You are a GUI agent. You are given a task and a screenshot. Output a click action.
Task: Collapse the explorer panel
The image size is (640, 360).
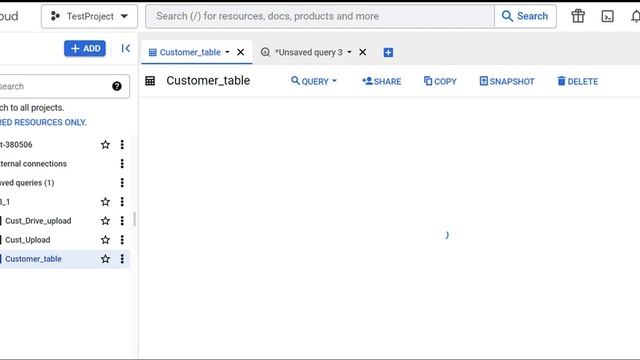[126, 49]
